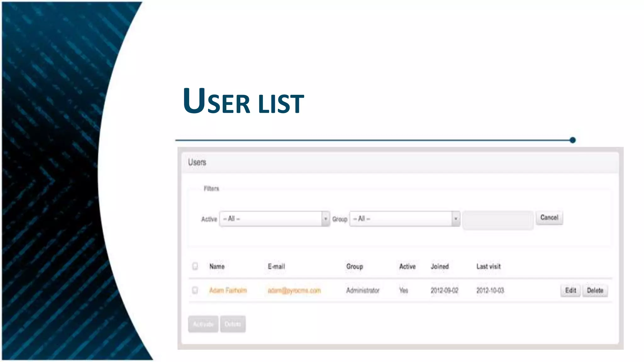Tick the select-all checkbox in table header
This screenshot has width=644, height=362.
[x=195, y=266]
